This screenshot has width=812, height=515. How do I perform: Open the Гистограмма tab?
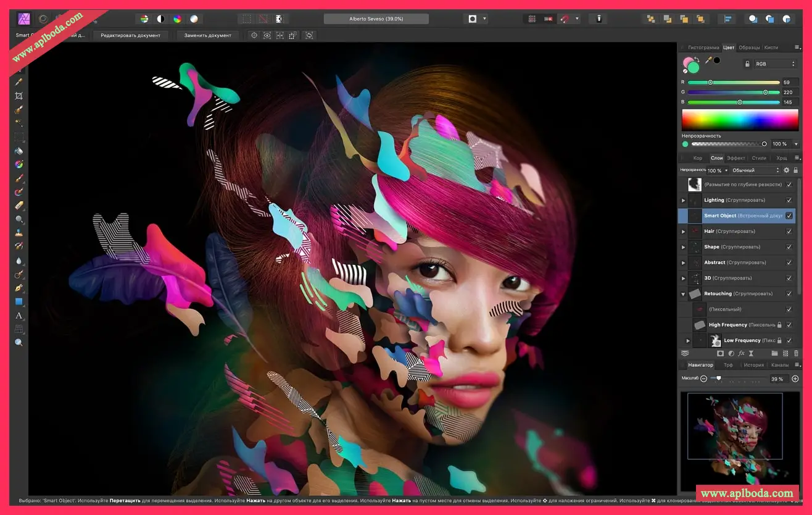[x=703, y=48]
